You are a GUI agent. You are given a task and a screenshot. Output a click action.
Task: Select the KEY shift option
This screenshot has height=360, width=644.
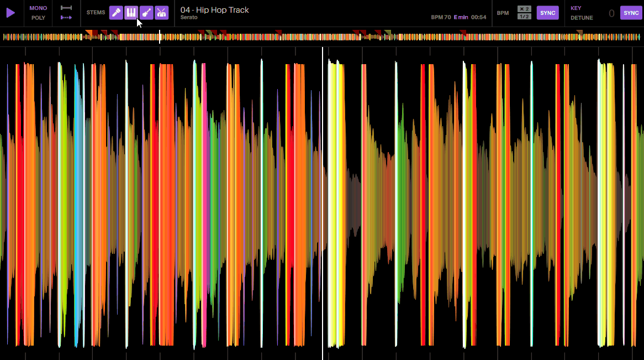pos(576,8)
